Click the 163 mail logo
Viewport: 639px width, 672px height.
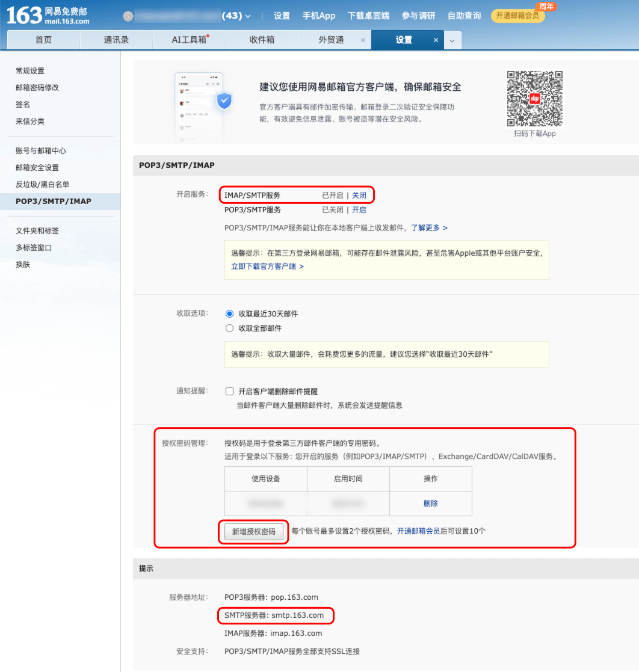tap(48, 16)
